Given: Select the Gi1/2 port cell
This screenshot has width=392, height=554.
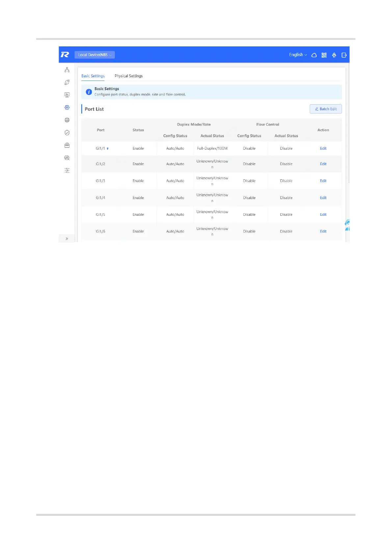Looking at the screenshot, I should [100, 164].
